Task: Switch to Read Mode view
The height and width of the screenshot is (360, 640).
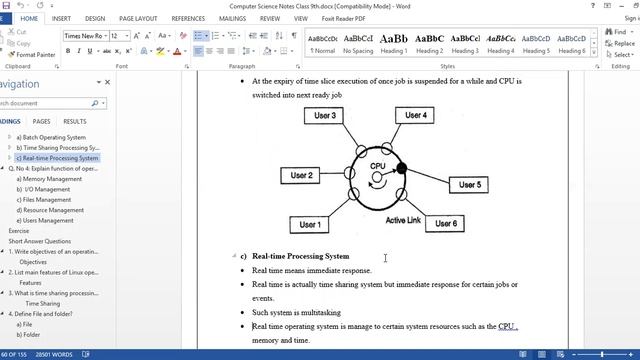Action: [523, 354]
